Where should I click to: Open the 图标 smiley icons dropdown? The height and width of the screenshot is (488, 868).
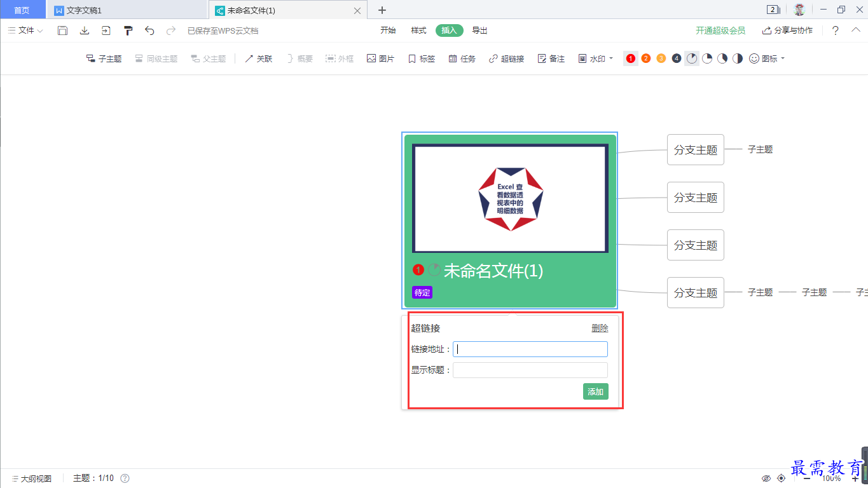click(766, 58)
